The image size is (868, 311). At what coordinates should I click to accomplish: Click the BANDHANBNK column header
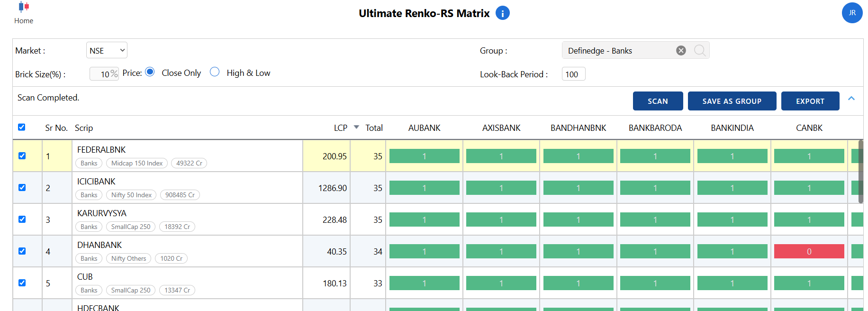coord(579,128)
